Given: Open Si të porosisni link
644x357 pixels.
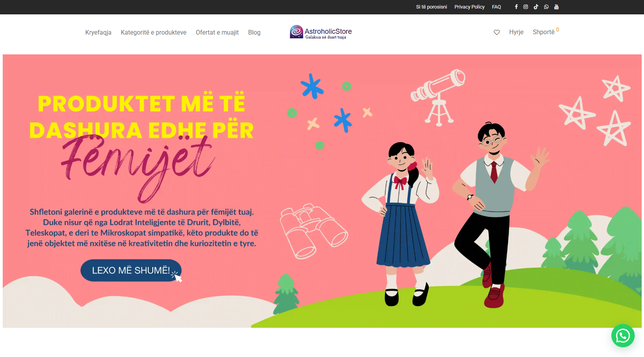Looking at the screenshot, I should (431, 7).
